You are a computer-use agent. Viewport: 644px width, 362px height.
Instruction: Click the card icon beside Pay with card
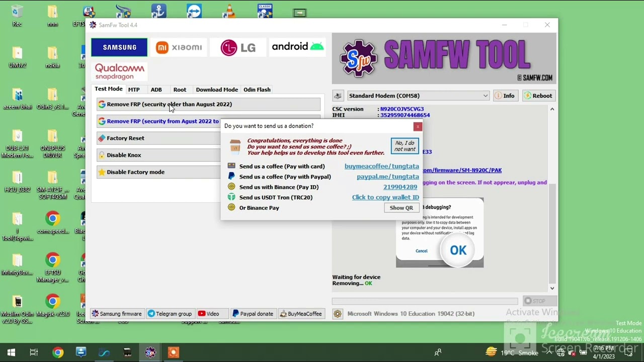click(x=231, y=166)
